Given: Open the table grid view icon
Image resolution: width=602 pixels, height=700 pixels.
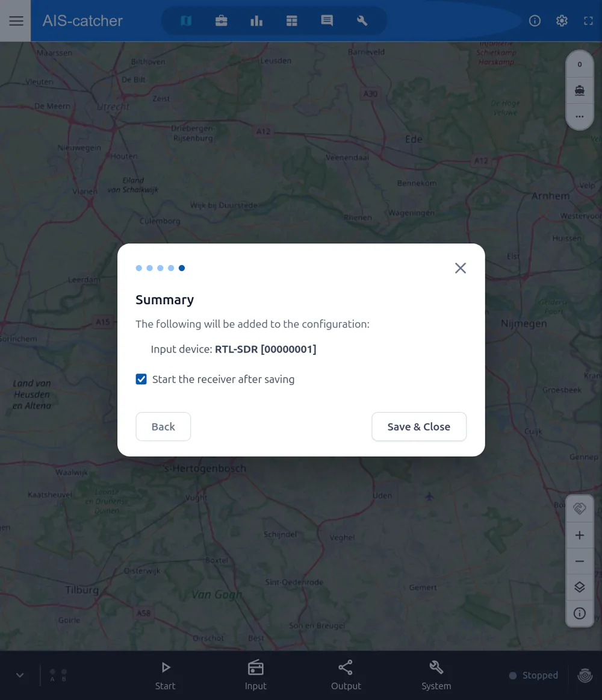Looking at the screenshot, I should click(292, 21).
